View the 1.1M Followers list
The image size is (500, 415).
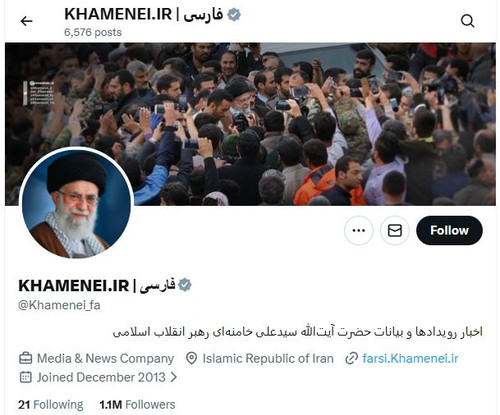click(x=137, y=404)
